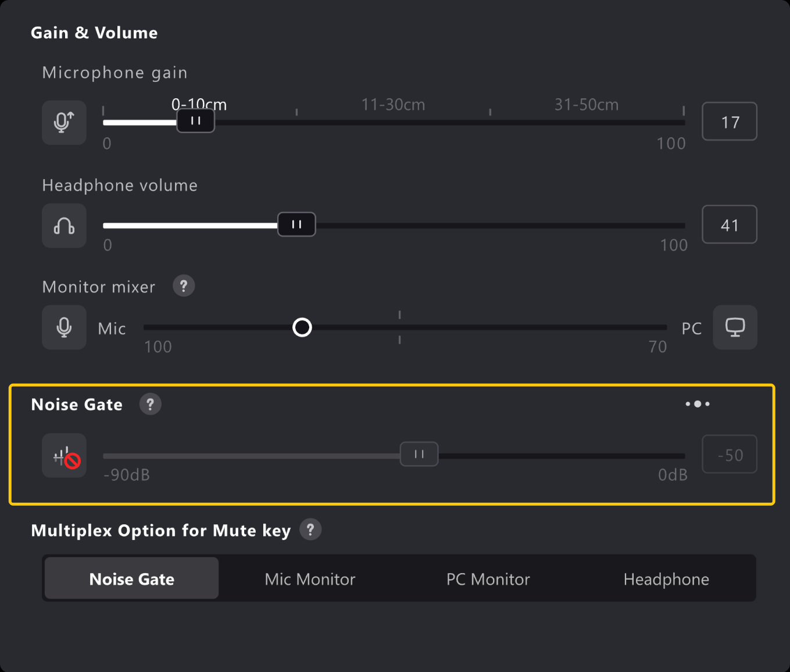Click the Mic icon in Monitor mixer
This screenshot has width=790, height=672.
64,327
